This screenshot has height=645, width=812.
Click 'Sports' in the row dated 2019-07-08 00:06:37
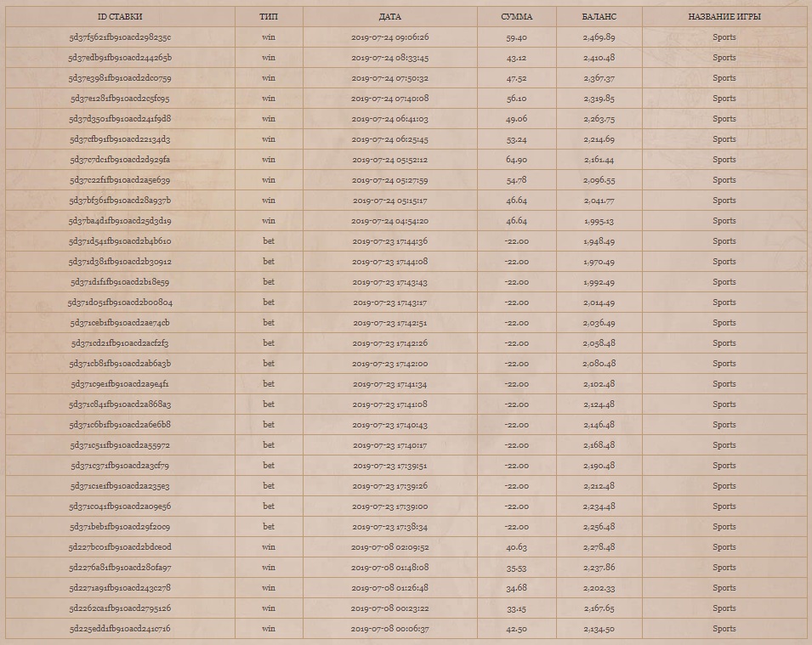[724, 629]
